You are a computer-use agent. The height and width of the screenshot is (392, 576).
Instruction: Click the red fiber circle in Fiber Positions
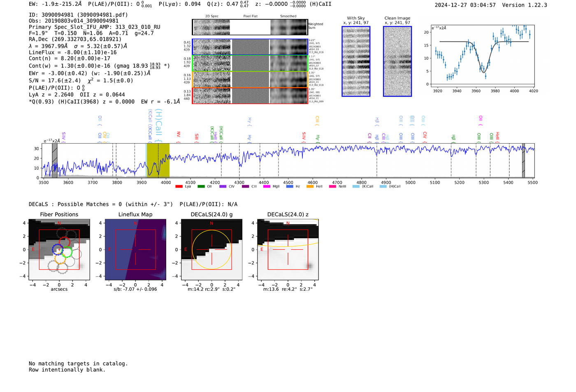(65, 243)
